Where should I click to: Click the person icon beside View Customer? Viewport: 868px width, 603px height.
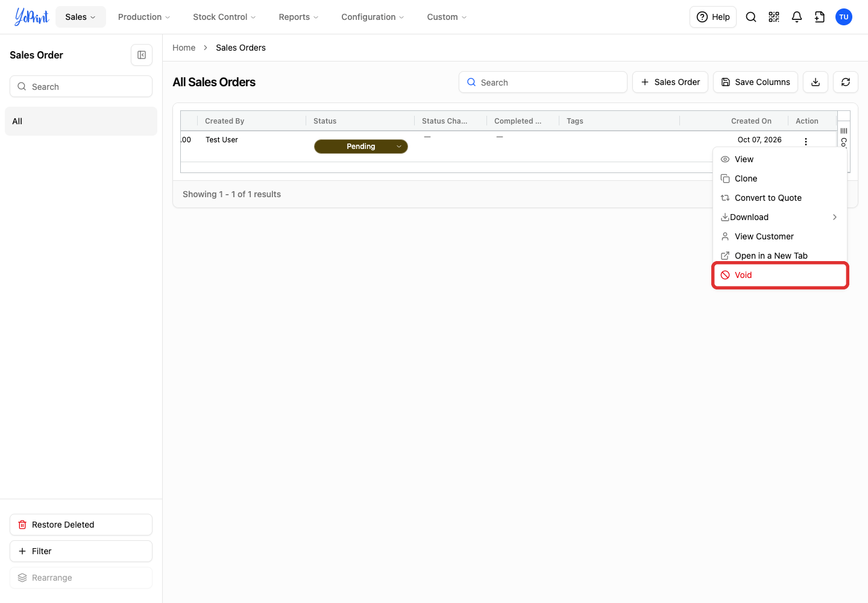(725, 236)
